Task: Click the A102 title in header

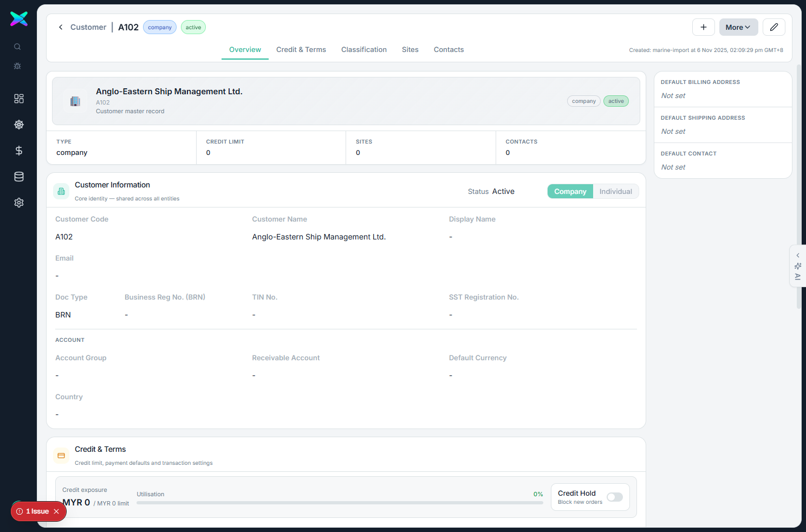Action: click(x=128, y=27)
